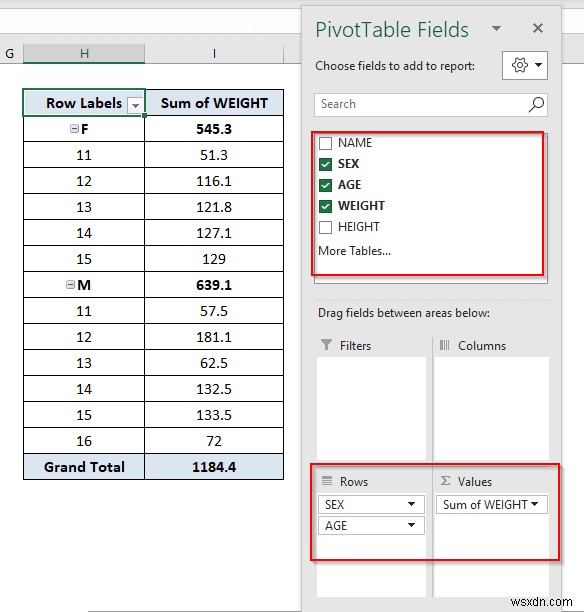Click the Sum of WEIGHT header cell

(x=214, y=103)
